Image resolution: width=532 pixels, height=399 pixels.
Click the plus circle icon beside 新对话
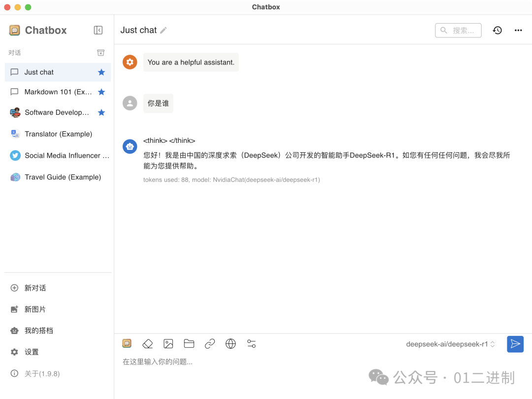(14, 288)
